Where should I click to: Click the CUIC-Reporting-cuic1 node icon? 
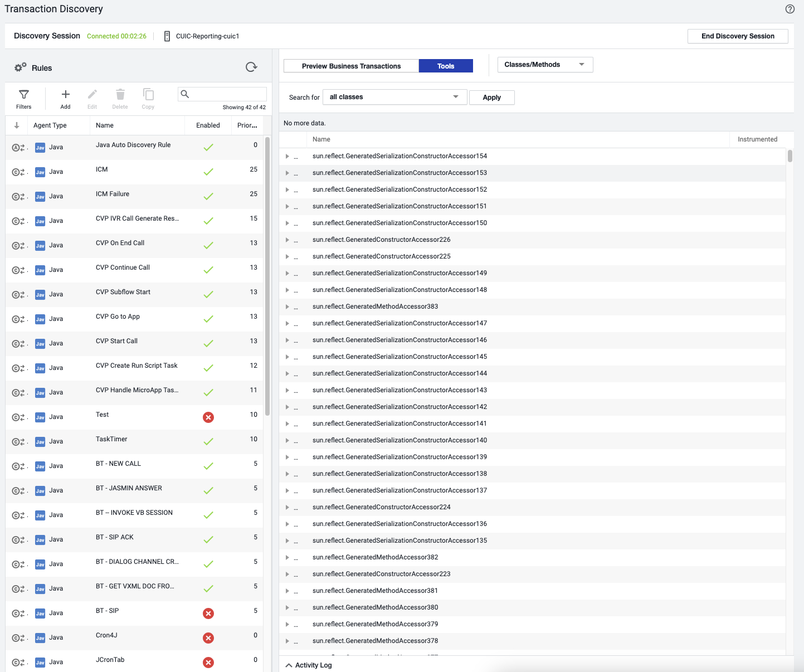coord(167,36)
